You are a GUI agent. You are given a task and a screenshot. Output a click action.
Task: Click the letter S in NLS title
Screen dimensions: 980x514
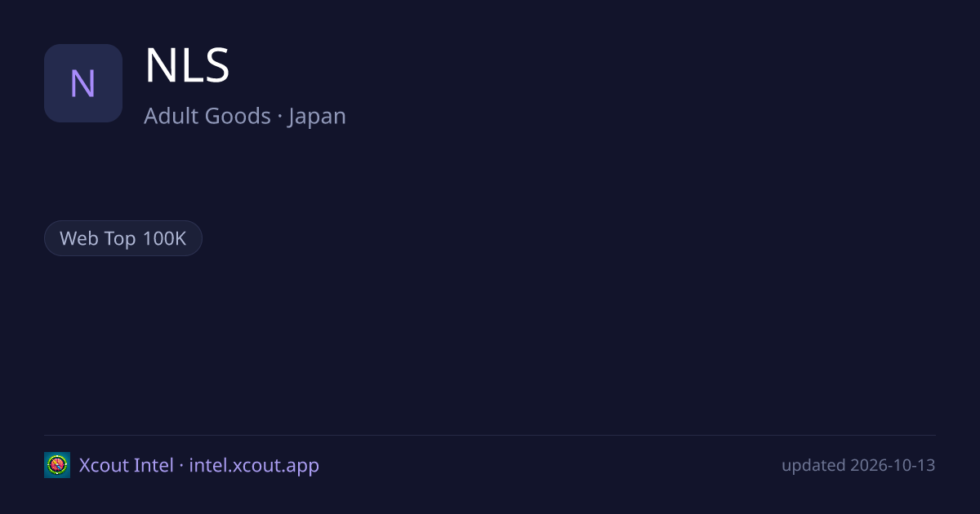click(x=216, y=66)
